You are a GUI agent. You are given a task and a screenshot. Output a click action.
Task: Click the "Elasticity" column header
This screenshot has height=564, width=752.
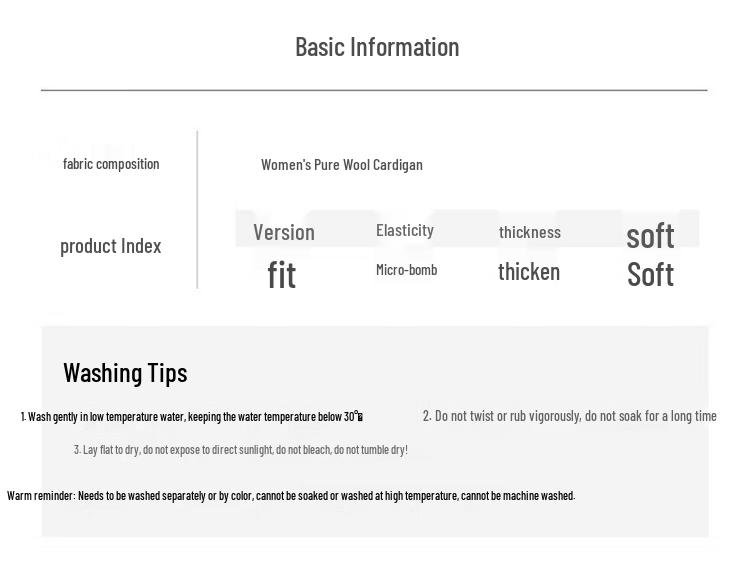[x=405, y=231]
